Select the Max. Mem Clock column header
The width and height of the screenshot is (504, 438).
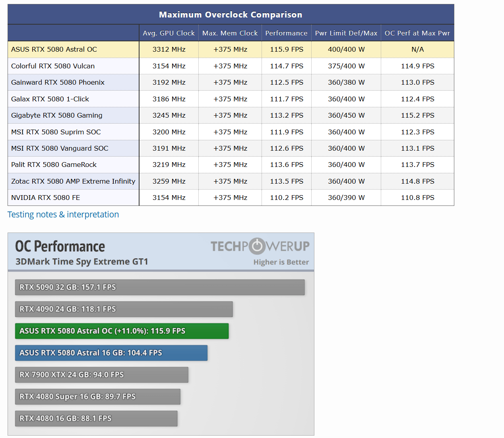(230, 33)
